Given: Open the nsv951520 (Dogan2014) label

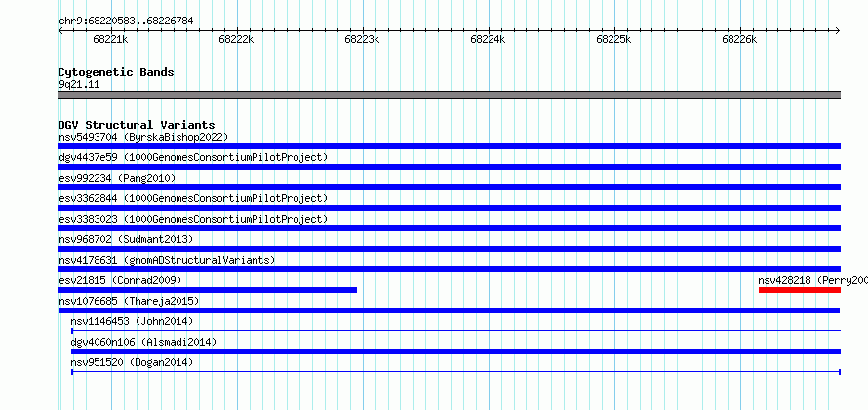Looking at the screenshot, I should point(132,362).
